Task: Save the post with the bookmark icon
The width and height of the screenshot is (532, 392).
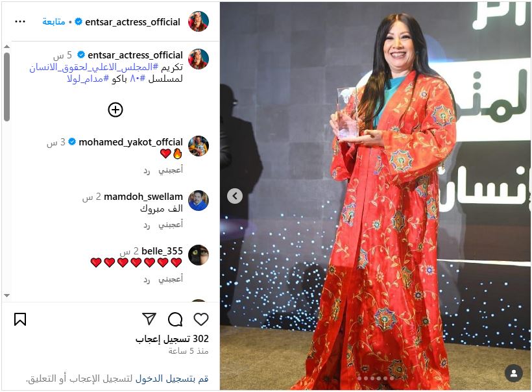Action: coord(20,319)
